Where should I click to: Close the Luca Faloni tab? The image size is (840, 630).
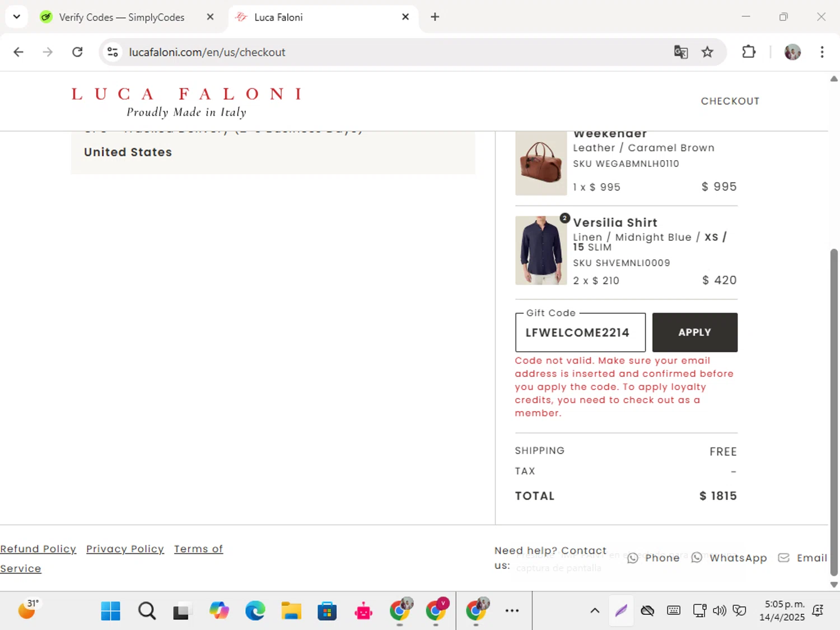[x=405, y=17]
